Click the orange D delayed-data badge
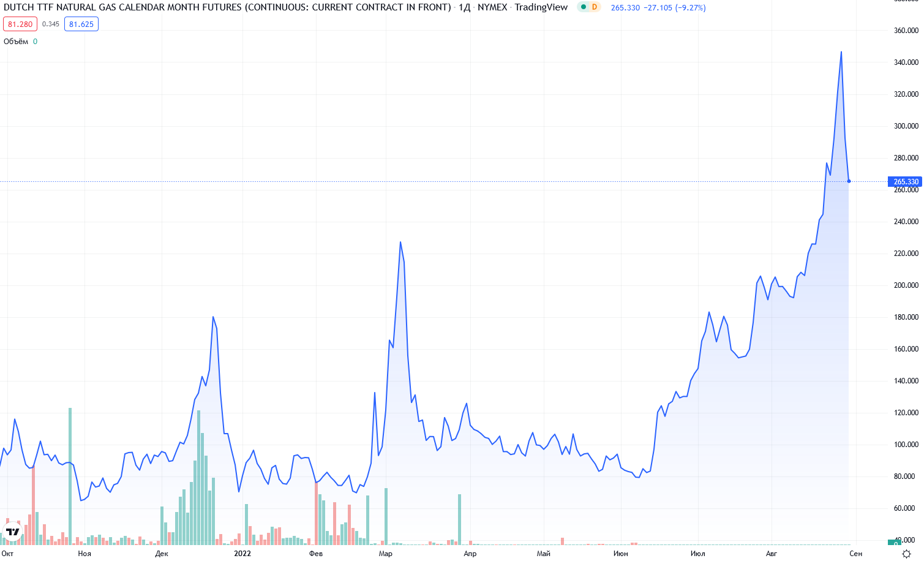The image size is (924, 561). (x=594, y=7)
